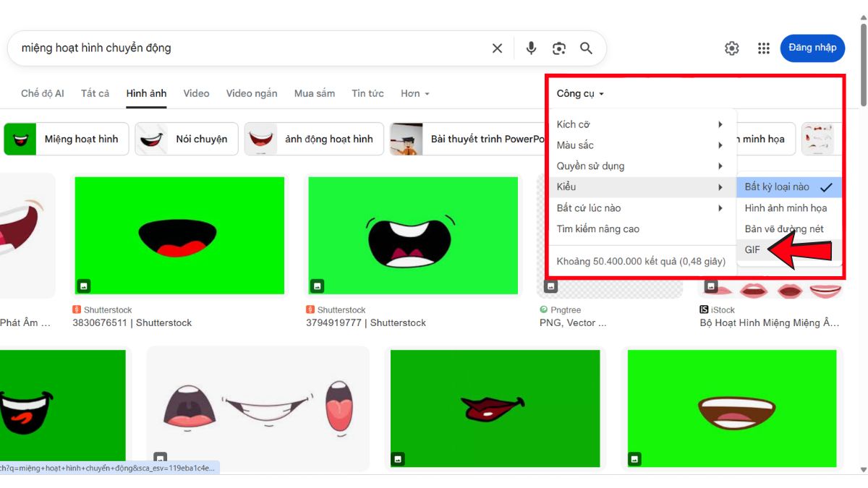Image resolution: width=868 pixels, height=488 pixels.
Task: Switch to the Video tab
Action: 196,93
